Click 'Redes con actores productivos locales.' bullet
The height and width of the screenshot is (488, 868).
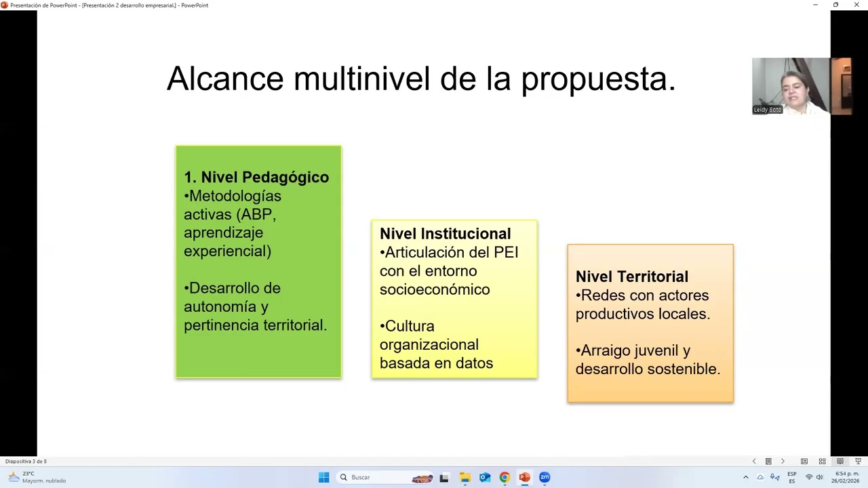pyautogui.click(x=643, y=304)
